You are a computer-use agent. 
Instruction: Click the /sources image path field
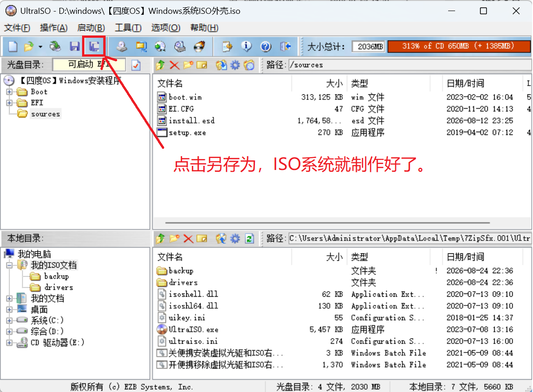[x=409, y=65]
